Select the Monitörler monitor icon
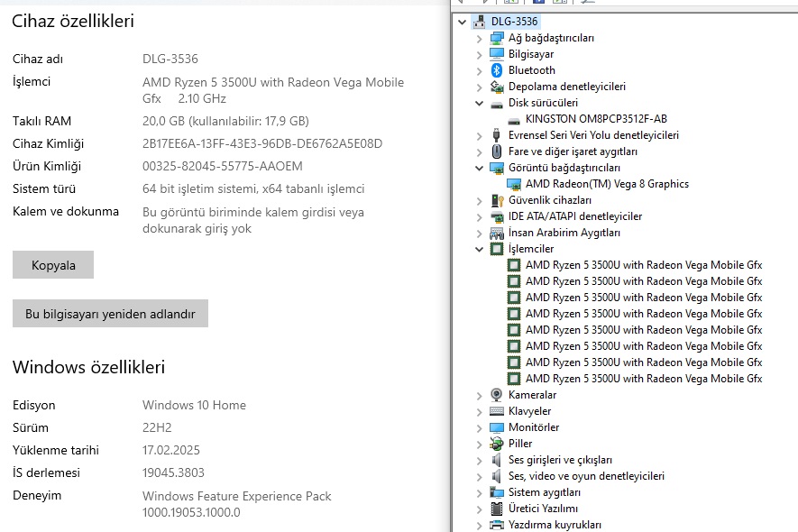This screenshot has width=798, height=532. tap(496, 427)
